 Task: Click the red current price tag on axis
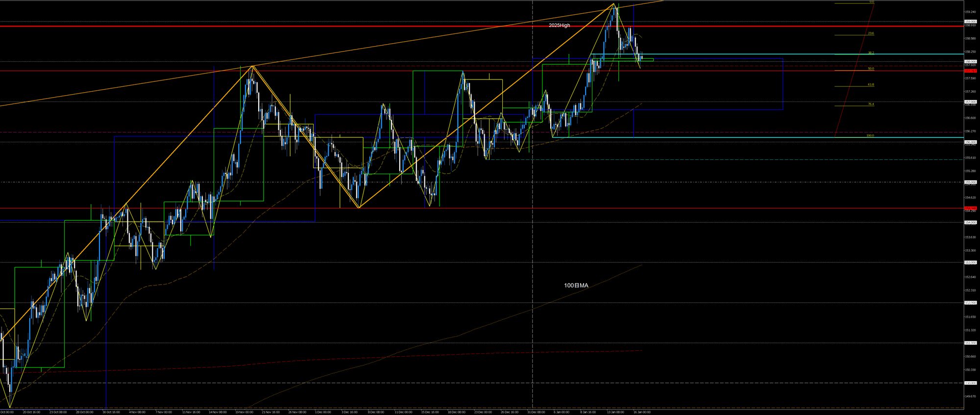[970, 71]
